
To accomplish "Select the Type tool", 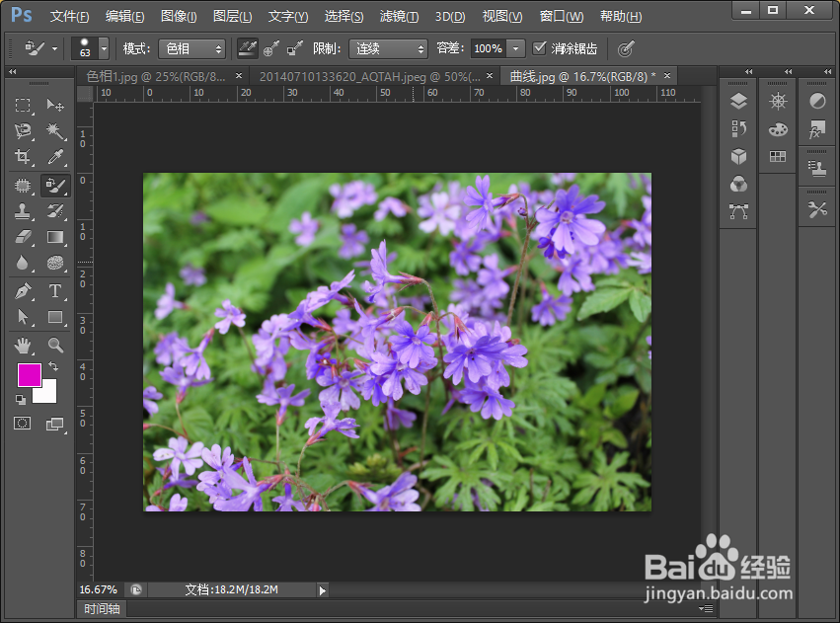I will click(55, 291).
